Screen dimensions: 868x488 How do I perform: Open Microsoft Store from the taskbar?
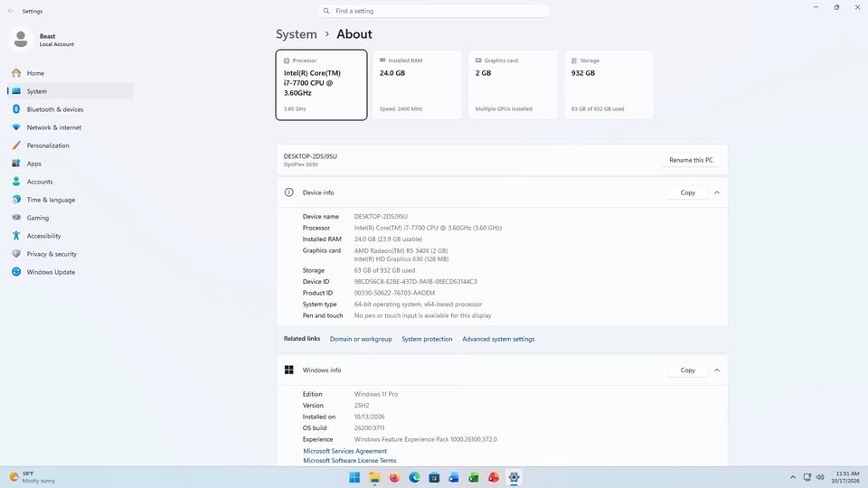point(434,477)
